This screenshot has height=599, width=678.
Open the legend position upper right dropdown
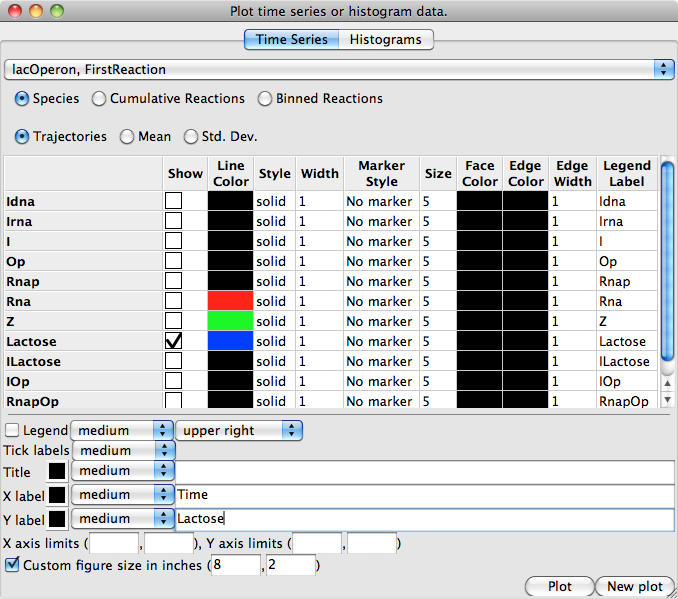click(x=239, y=430)
